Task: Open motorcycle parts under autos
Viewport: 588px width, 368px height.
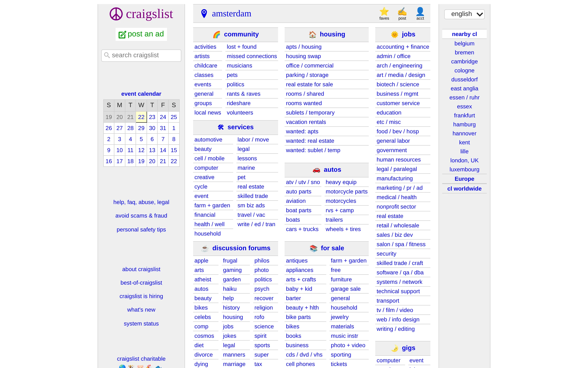Action: [346, 192]
